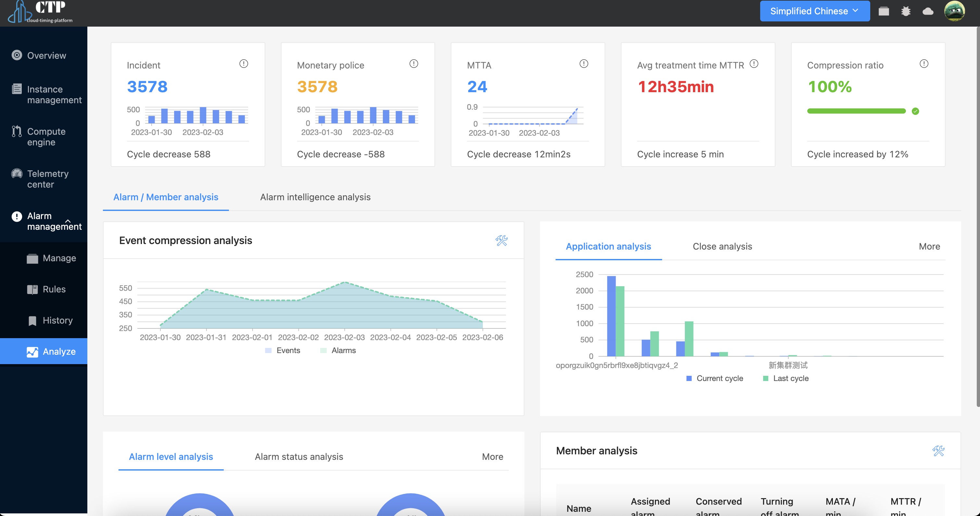
Task: Click info icon on Compression ratio card
Action: point(924,64)
